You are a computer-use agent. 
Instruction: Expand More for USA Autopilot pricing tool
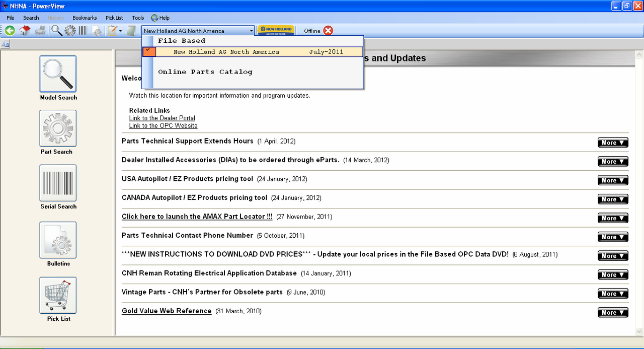click(x=613, y=180)
